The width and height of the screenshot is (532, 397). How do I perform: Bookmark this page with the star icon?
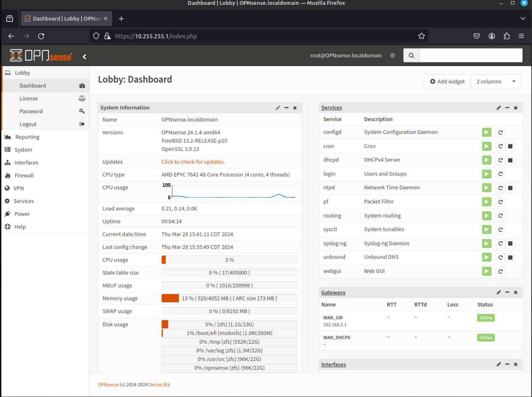point(421,36)
